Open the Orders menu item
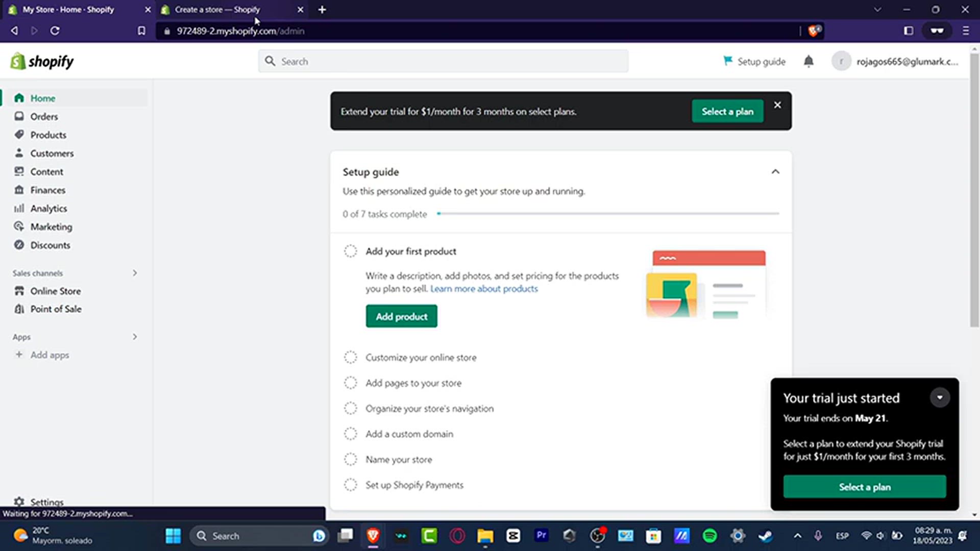 [x=74, y=116]
